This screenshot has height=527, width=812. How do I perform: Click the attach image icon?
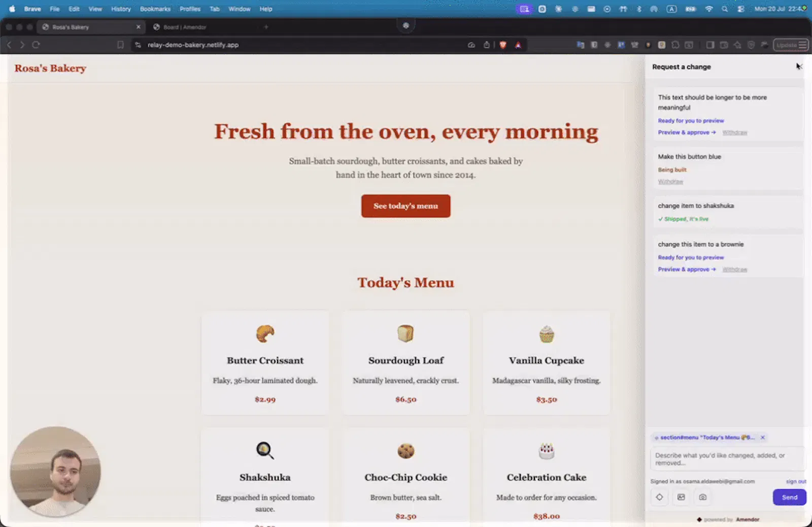(681, 497)
